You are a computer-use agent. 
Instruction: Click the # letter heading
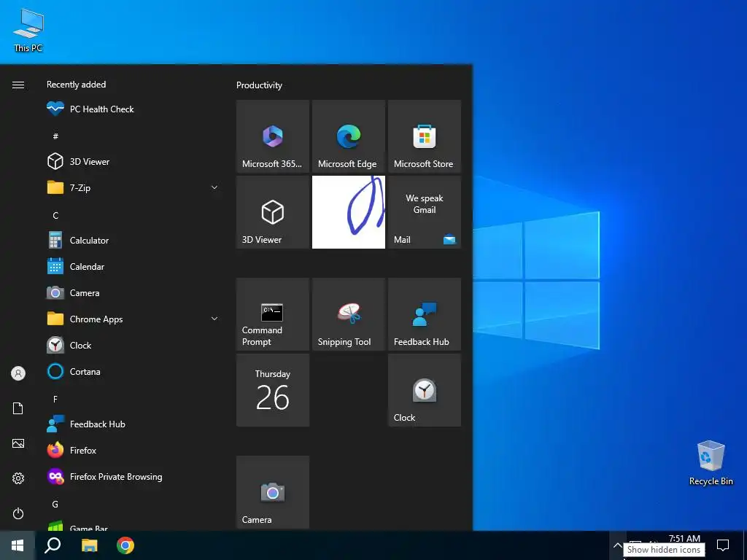pyautogui.click(x=55, y=136)
